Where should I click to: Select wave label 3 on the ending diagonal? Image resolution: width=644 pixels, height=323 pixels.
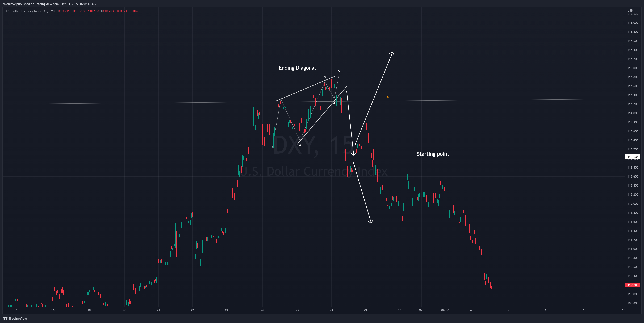coord(325,77)
